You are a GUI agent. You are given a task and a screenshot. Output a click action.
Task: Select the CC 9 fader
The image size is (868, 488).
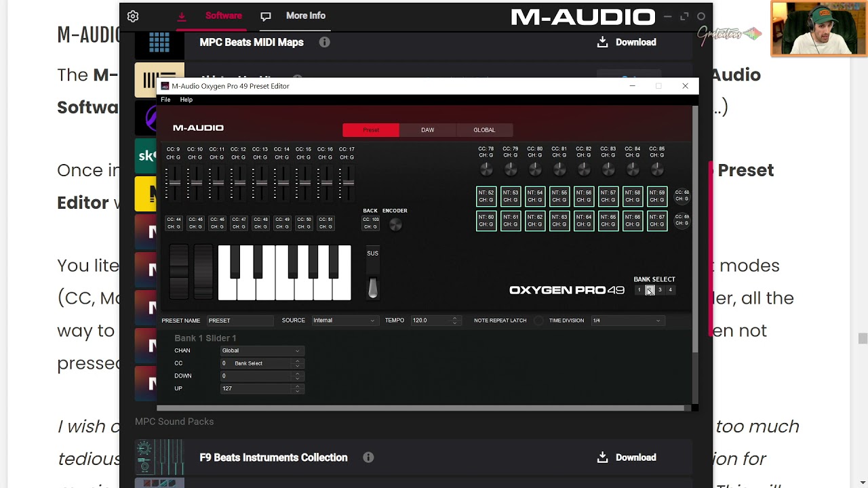pos(174,183)
